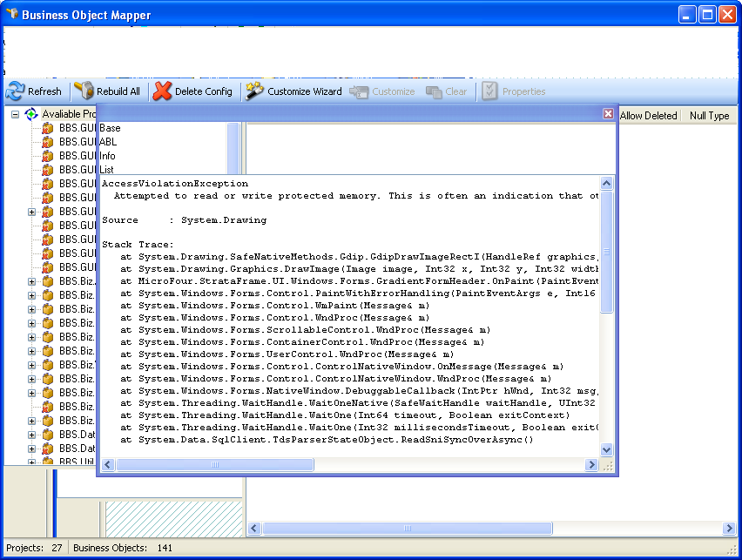Viewport: 742px width, 560px height.
Task: Click the Allow Deleted column header
Action: [x=648, y=115]
